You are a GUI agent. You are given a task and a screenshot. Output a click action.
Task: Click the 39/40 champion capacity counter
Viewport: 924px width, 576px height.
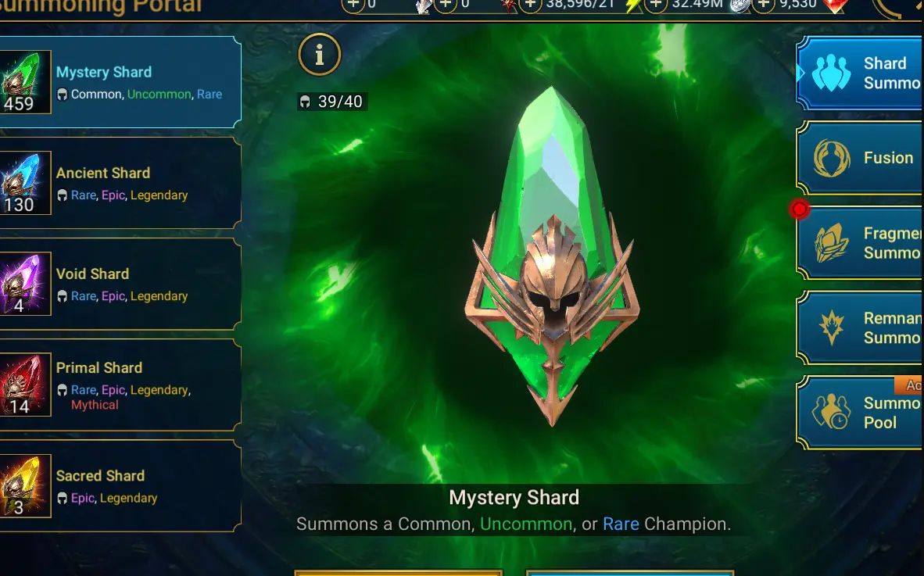tap(332, 102)
